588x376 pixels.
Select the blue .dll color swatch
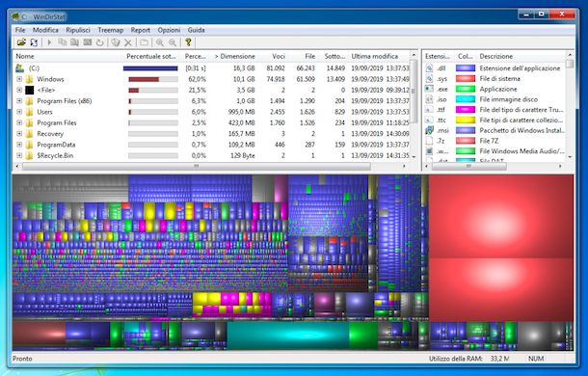pyautogui.click(x=466, y=68)
